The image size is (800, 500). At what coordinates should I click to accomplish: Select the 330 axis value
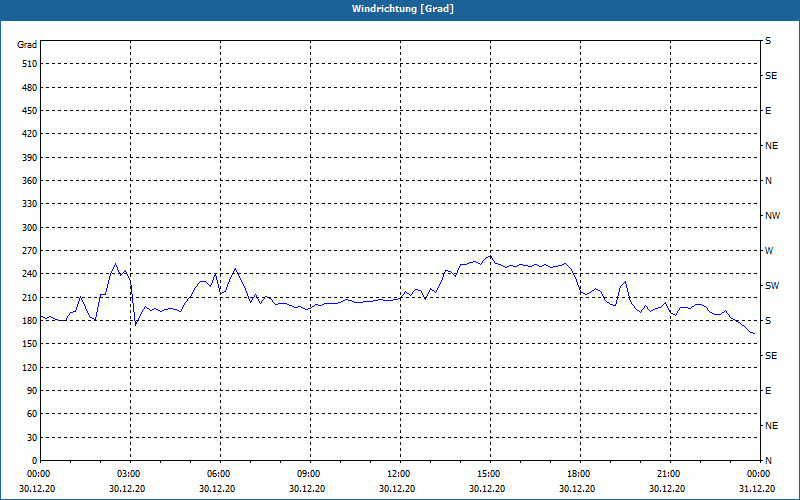30,204
